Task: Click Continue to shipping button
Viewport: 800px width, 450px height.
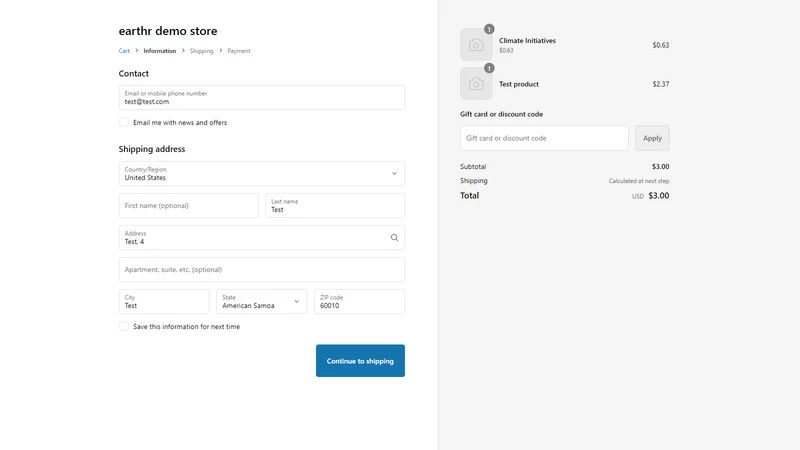Action: pos(360,361)
